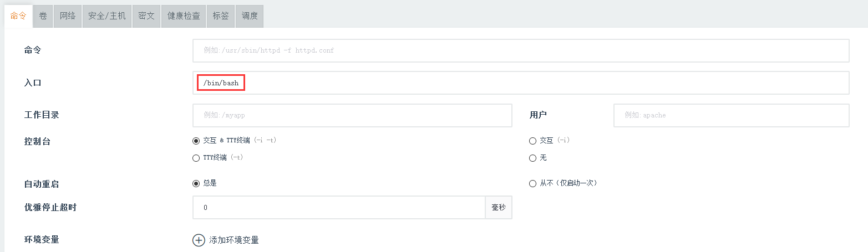Open the 网络 tab

(x=68, y=16)
